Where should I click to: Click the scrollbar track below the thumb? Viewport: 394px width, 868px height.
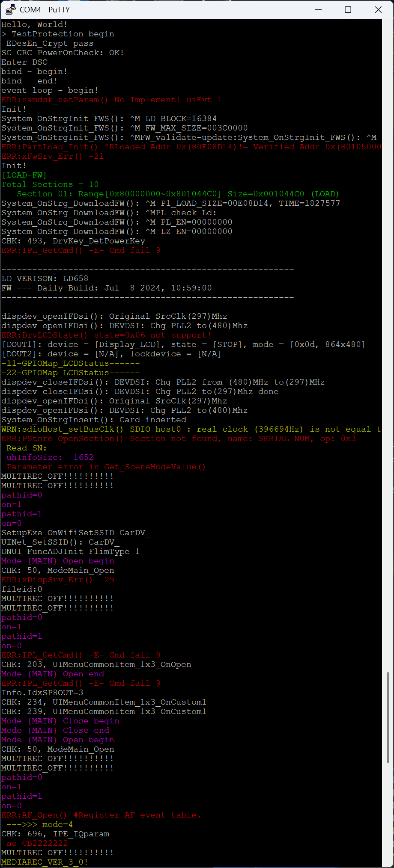388,813
